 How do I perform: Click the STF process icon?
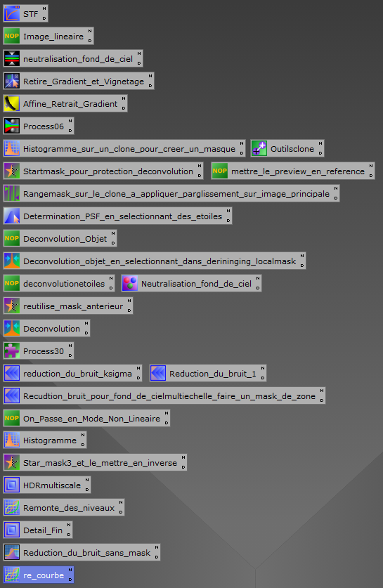[12, 14]
